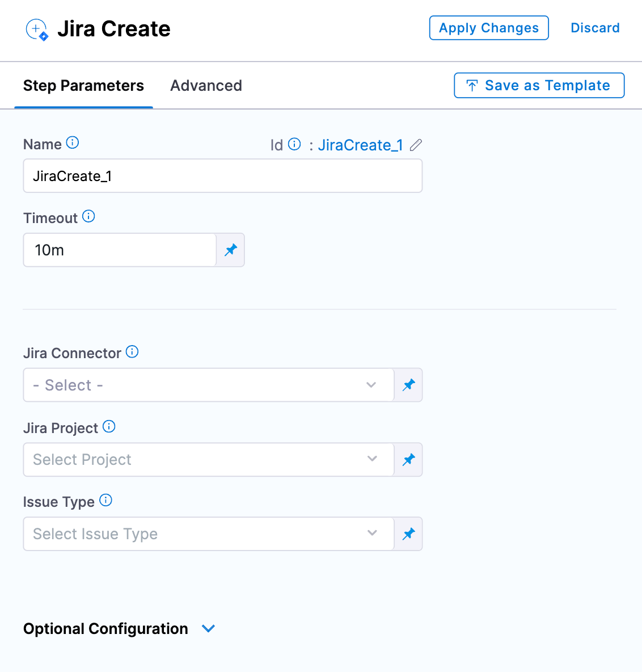Click the Timeout info icon
Viewport: 642px width, 672px height.
click(x=88, y=216)
